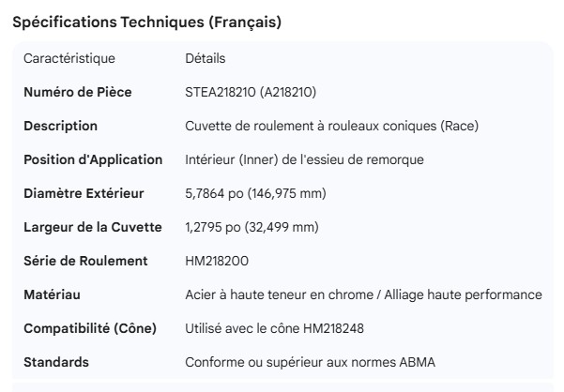Click the Spécifications Techniques (Français) heading
This screenshot has width=564, height=392.
(145, 23)
